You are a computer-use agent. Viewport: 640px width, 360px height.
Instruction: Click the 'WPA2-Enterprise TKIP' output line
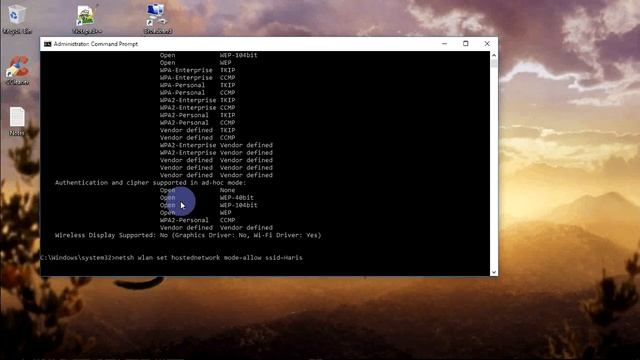pos(198,100)
